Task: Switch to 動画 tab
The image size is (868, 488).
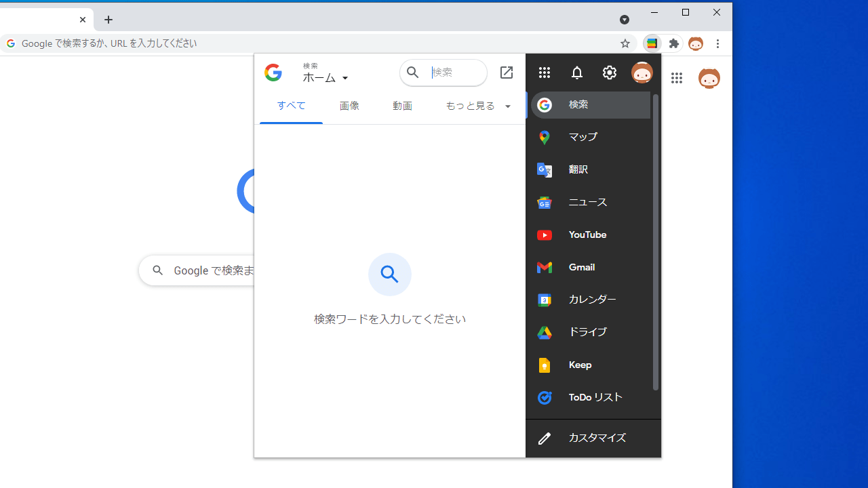Action: coord(402,106)
